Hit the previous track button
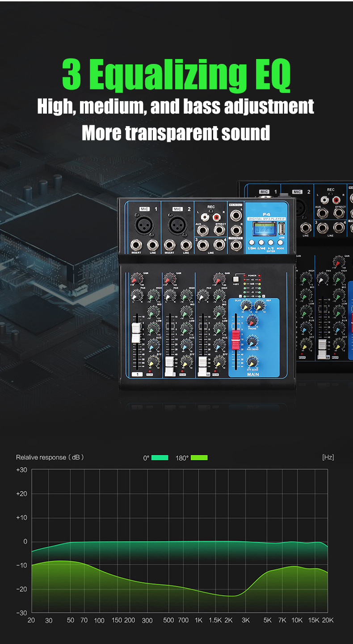The height and width of the screenshot is (644, 353). pos(252,242)
